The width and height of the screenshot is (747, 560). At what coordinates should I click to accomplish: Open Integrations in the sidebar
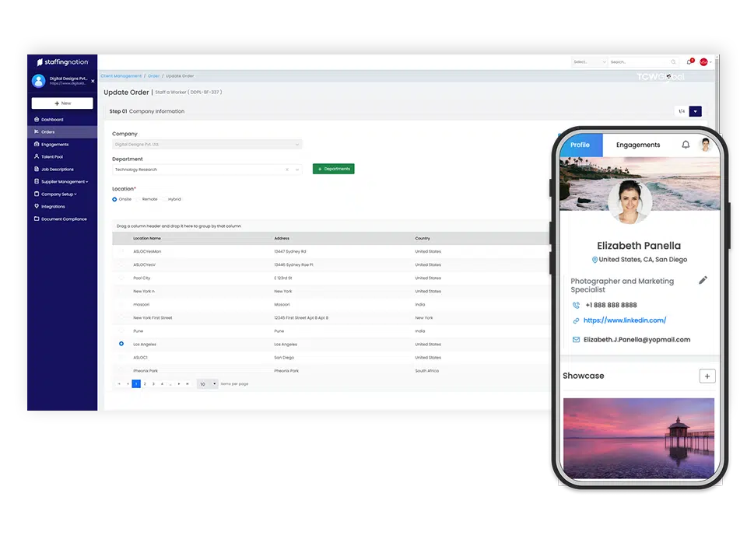[x=53, y=206]
